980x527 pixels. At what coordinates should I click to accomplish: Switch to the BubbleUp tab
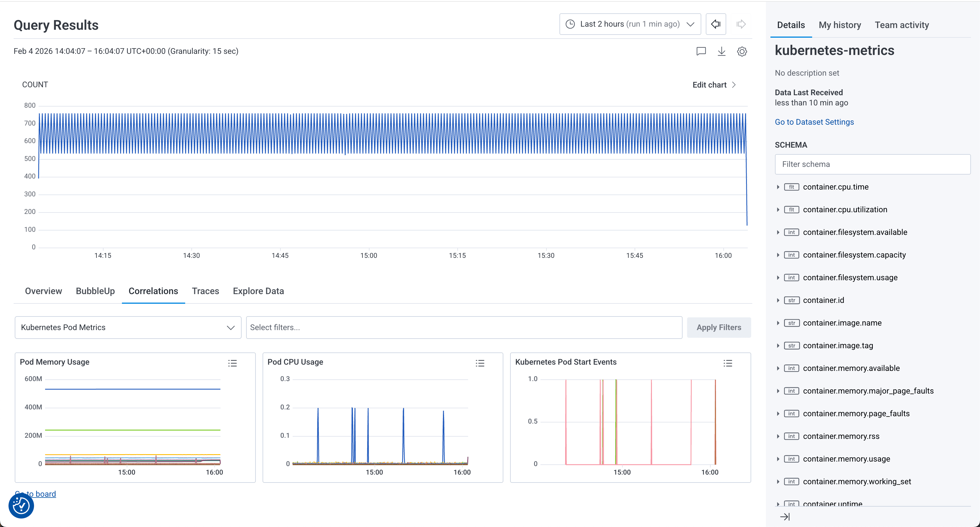tap(95, 291)
